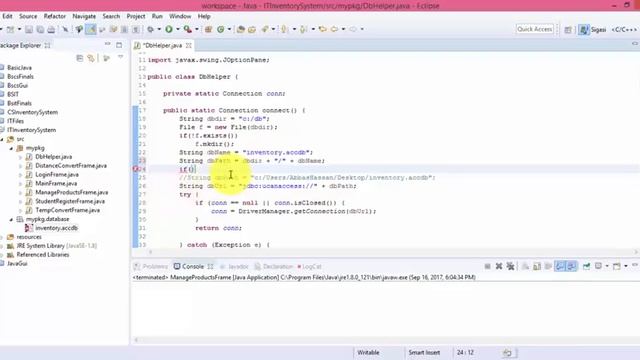The height and width of the screenshot is (360, 640).
Task: Collapse the mypkg.database package node
Action: tap(11, 219)
